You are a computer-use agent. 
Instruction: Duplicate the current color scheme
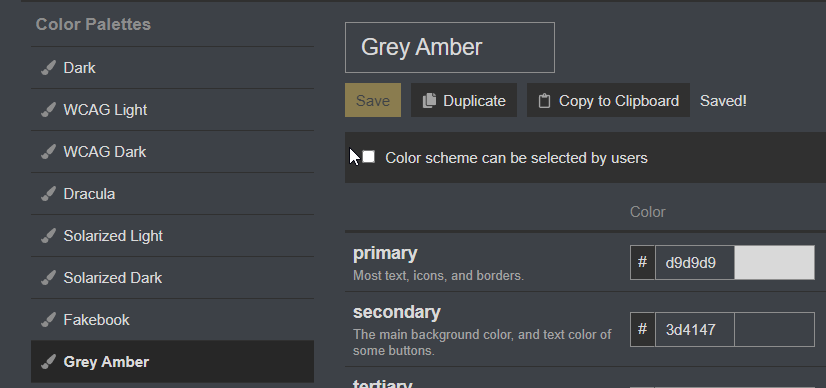[464, 100]
